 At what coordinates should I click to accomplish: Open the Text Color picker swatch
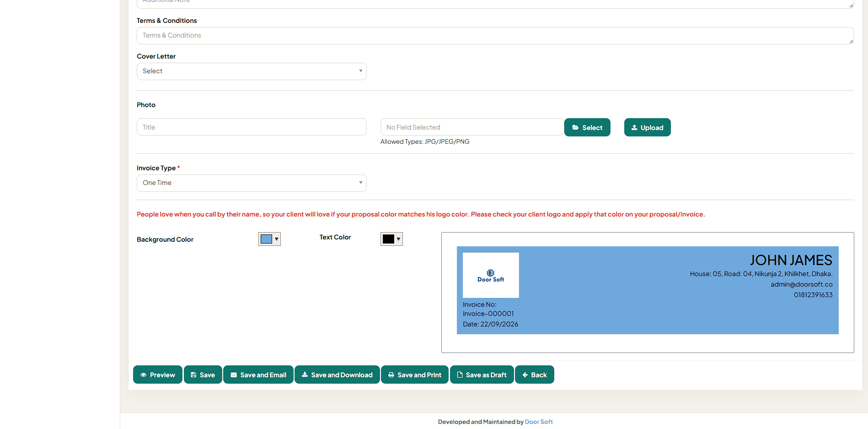(391, 239)
